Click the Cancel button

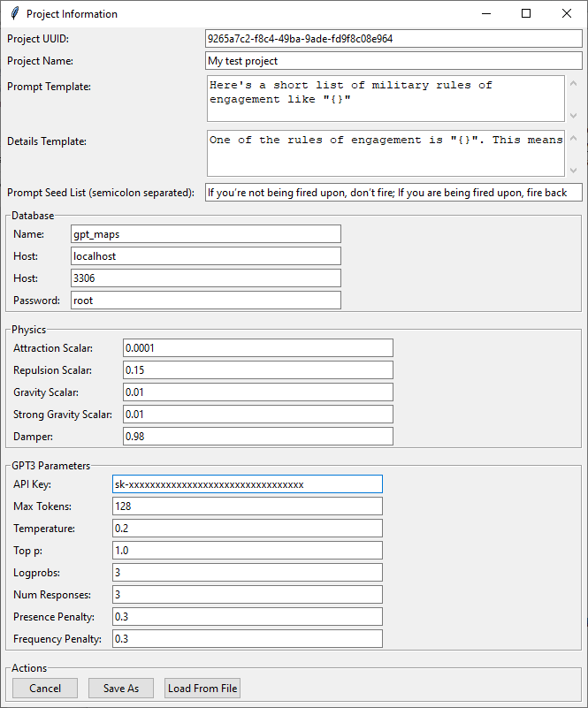click(x=45, y=689)
